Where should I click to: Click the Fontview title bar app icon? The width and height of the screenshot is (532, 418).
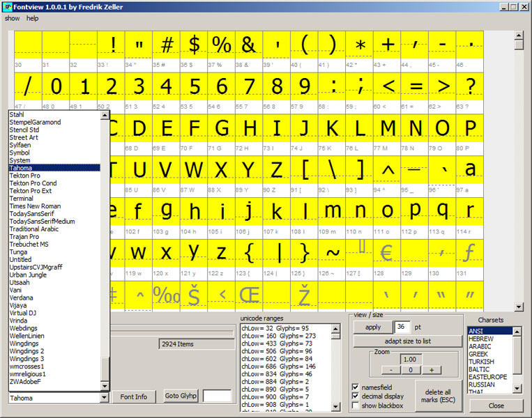[7, 7]
